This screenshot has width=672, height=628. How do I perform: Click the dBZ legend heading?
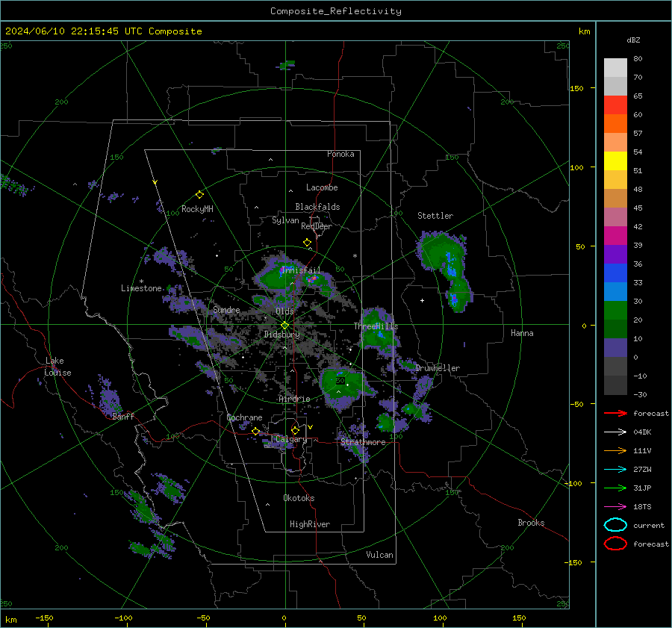(x=633, y=40)
